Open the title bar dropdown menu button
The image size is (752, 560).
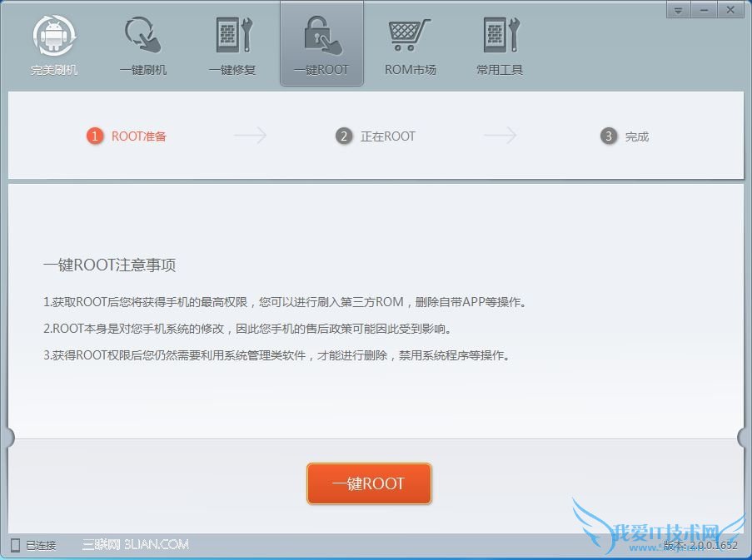click(x=678, y=10)
